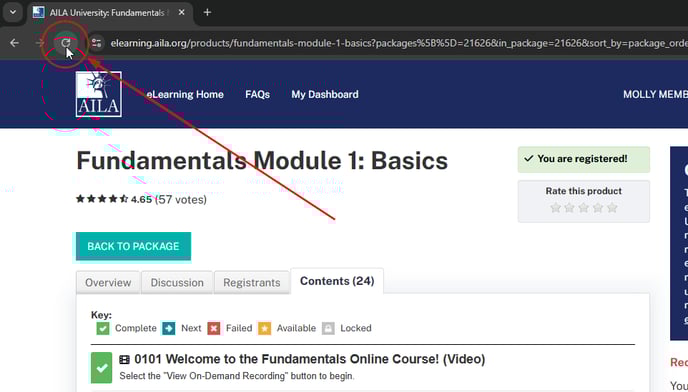The image size is (688, 392).
Task: Go back using the browser back arrow
Action: click(14, 43)
